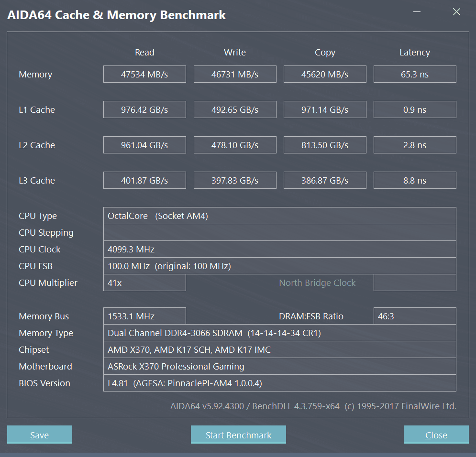Screen dimensions: 476x457
Task: Click the CPU Clock label
Action: click(39, 249)
